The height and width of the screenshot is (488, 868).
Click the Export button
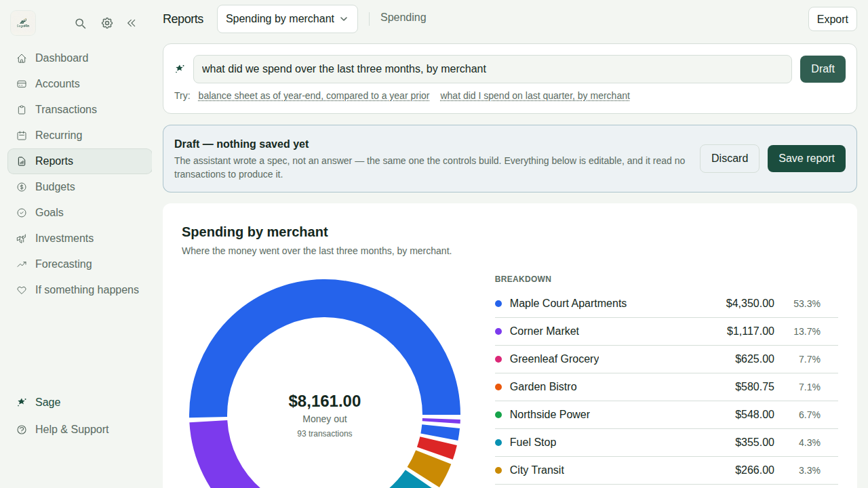[833, 19]
